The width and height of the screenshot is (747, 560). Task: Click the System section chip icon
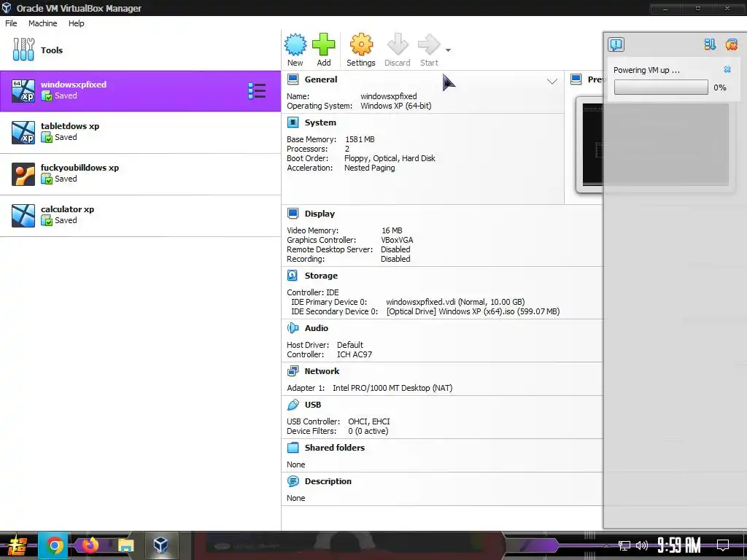[x=293, y=122]
